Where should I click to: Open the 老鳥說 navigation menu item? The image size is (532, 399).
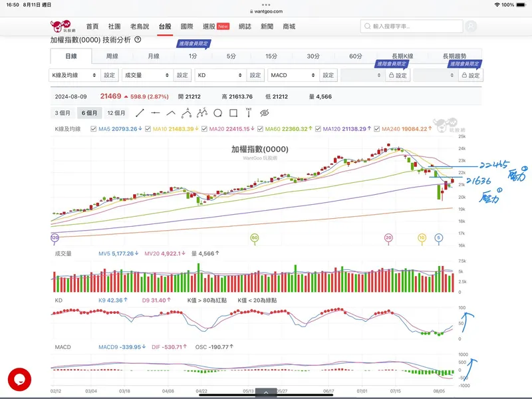click(140, 27)
